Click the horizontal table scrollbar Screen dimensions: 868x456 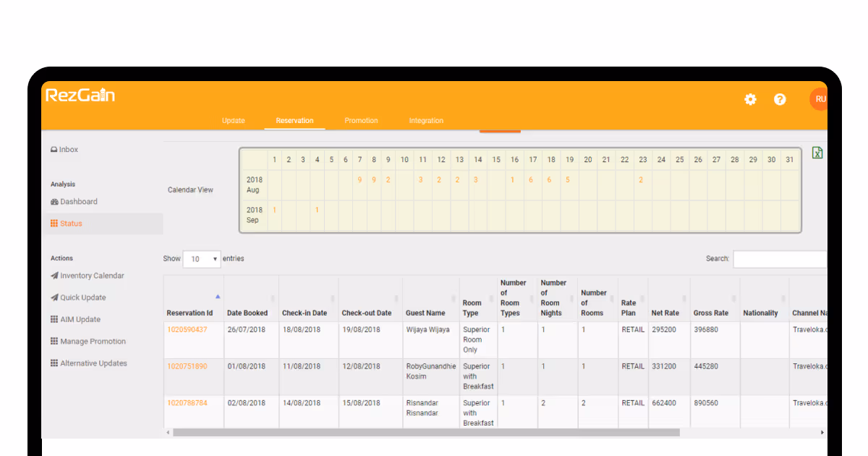click(x=426, y=432)
